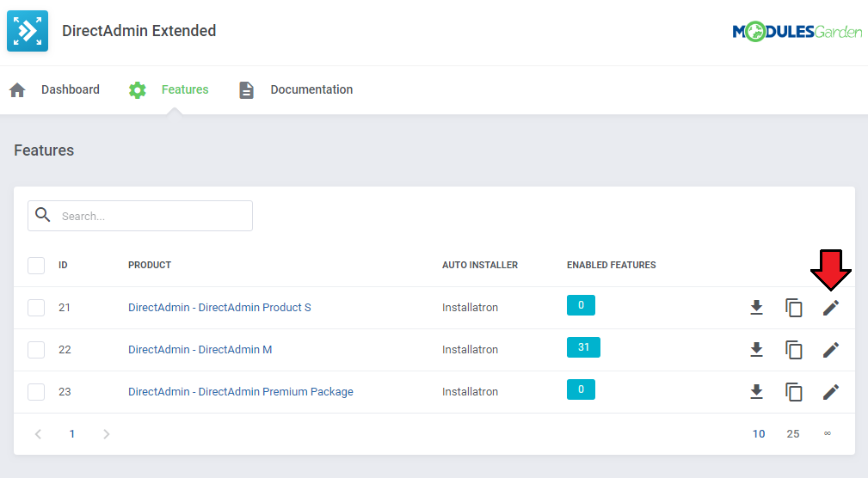Click the Features page heading

(x=44, y=150)
